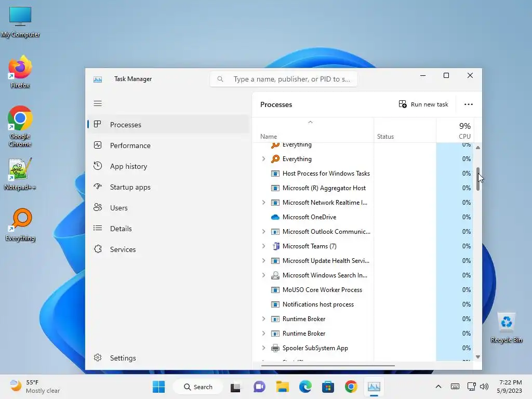Click the Details list icon
The image size is (532, 399).
(98, 229)
